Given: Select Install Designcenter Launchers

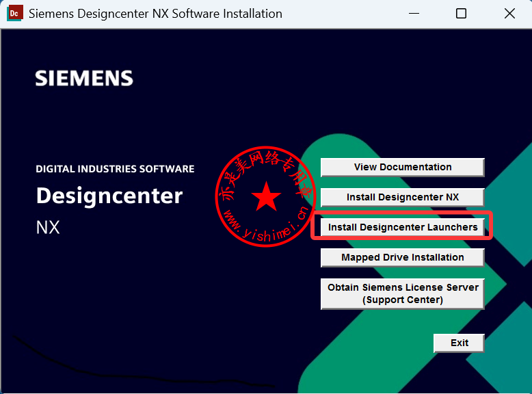Looking at the screenshot, I should [x=402, y=227].
